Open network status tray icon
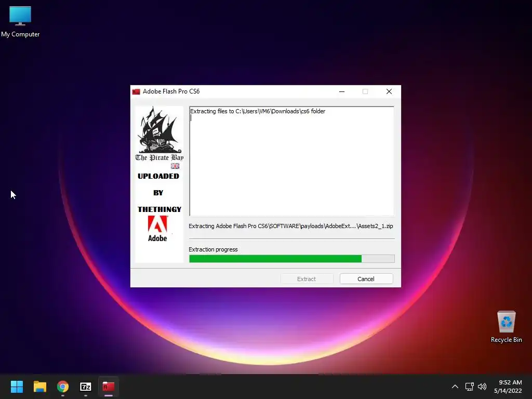Image resolution: width=532 pixels, height=399 pixels. point(469,387)
